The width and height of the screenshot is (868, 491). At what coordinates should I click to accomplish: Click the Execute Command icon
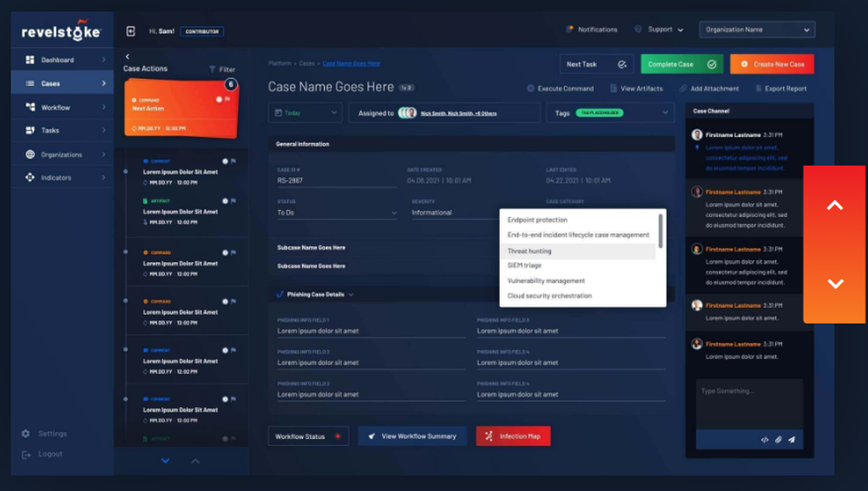(530, 88)
